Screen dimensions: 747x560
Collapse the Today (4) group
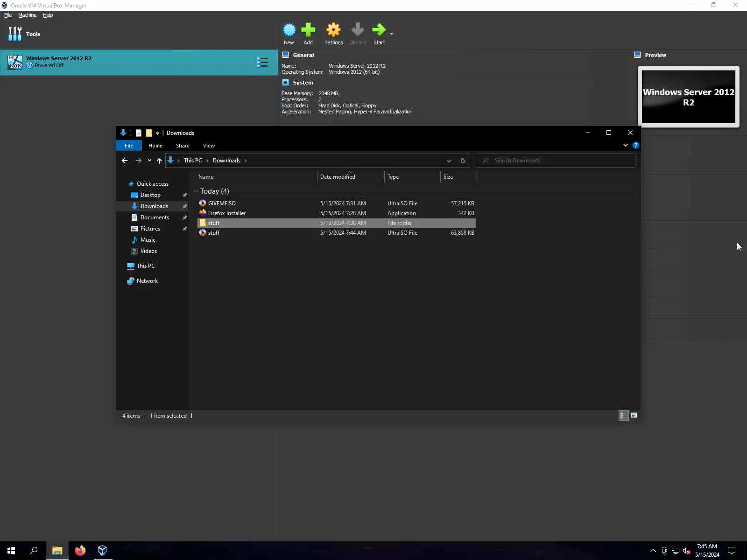pos(196,191)
